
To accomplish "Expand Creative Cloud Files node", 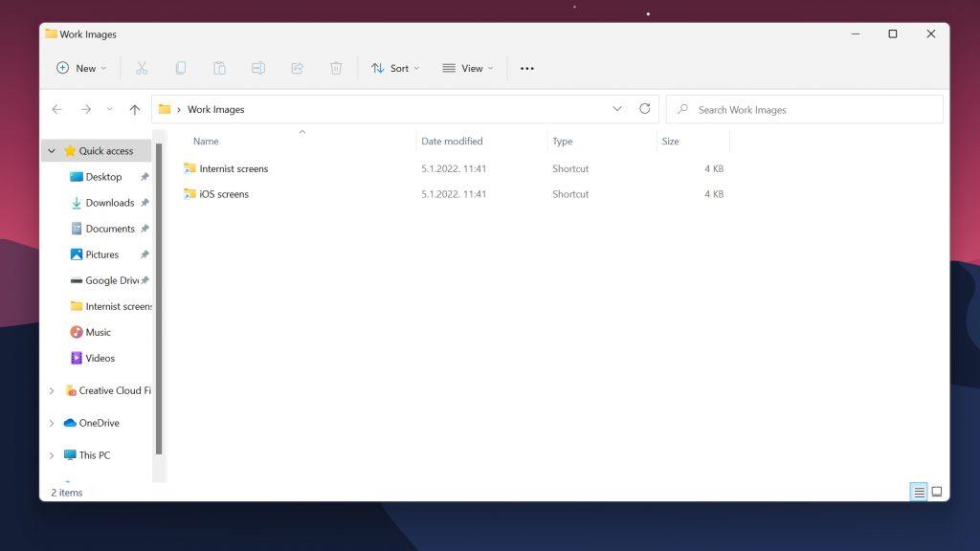I will pyautogui.click(x=52, y=390).
